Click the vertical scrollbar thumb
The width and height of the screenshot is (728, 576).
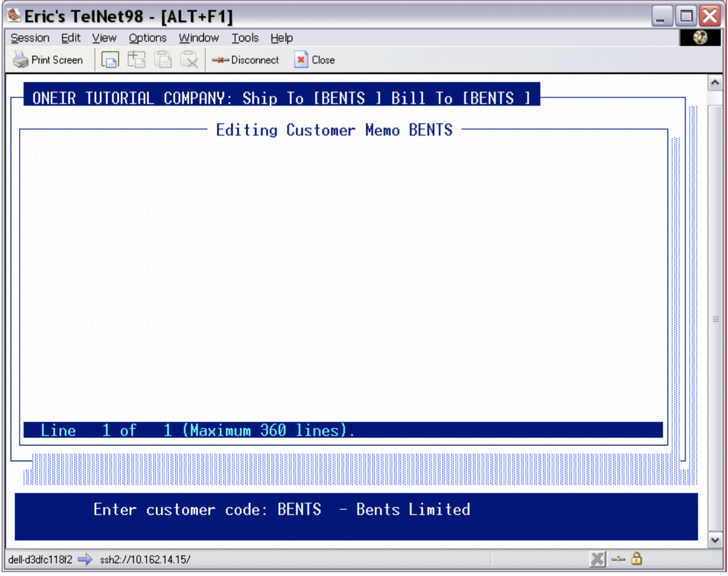click(715, 318)
